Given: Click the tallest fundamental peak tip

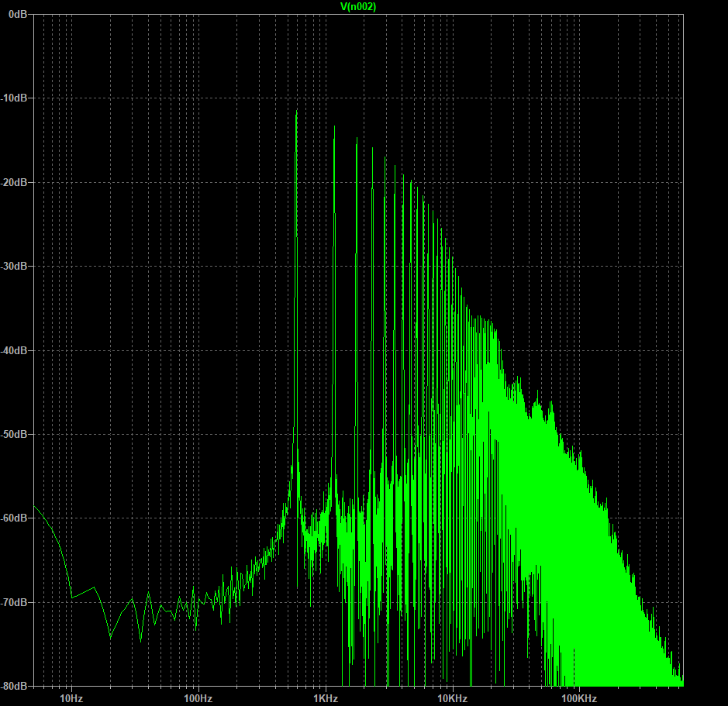Looking at the screenshot, I should 296,112.
